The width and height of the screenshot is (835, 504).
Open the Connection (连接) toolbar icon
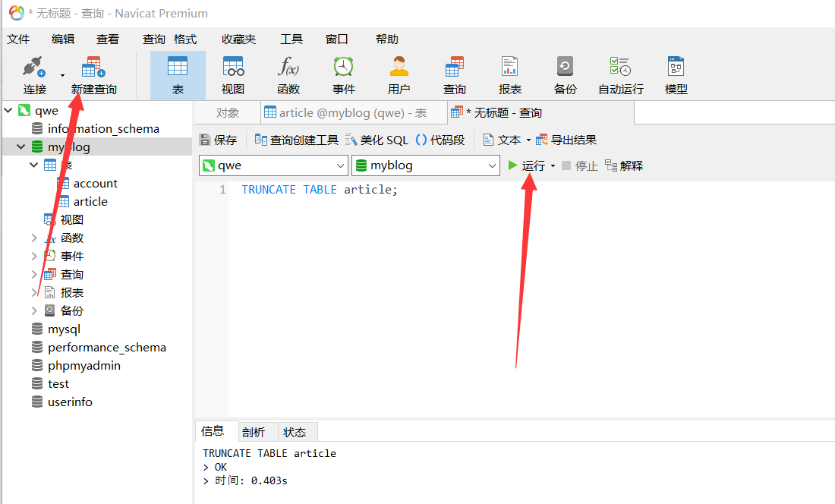click(x=34, y=75)
